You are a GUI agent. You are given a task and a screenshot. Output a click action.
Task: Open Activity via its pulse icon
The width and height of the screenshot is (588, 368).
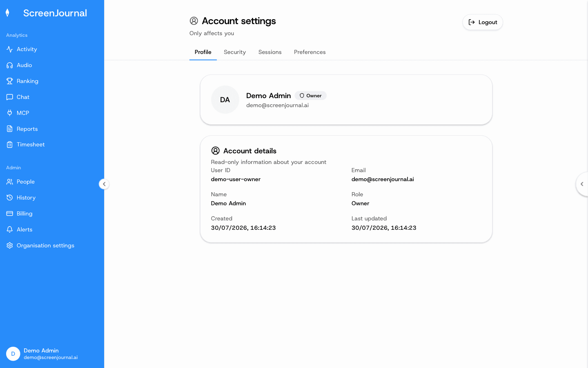point(10,49)
